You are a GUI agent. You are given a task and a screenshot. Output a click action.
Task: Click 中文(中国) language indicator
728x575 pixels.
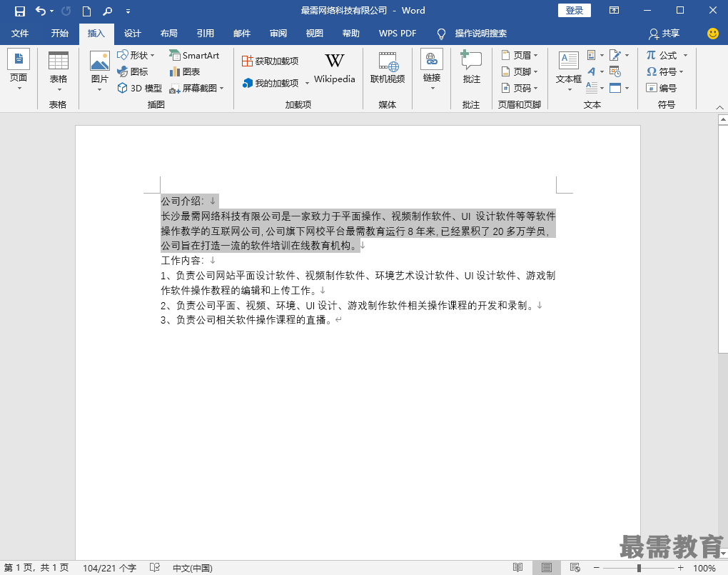point(193,568)
